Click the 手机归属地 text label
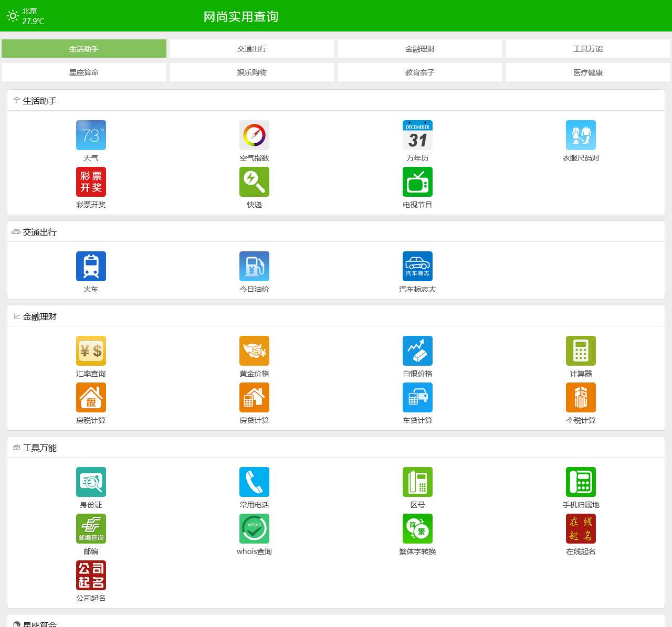672x627 pixels. (581, 505)
